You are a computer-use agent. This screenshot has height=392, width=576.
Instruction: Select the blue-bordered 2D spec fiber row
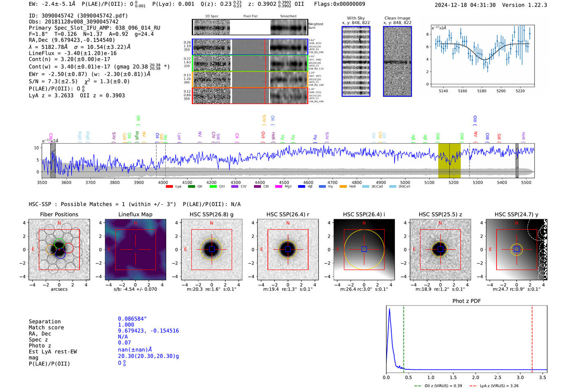click(250, 47)
